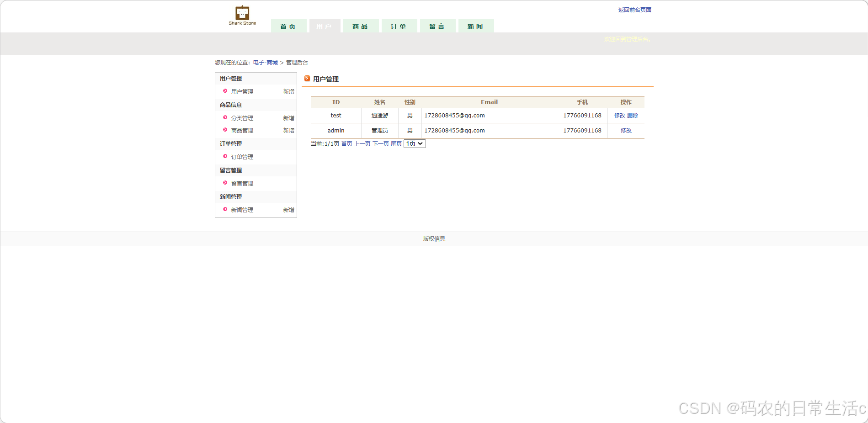The height and width of the screenshot is (423, 868).
Task: Select the 首页 navigation tab
Action: click(288, 26)
